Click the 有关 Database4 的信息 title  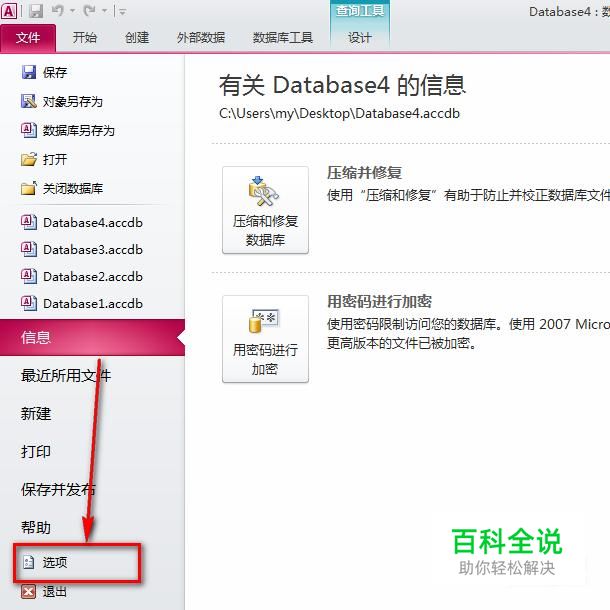click(342, 85)
